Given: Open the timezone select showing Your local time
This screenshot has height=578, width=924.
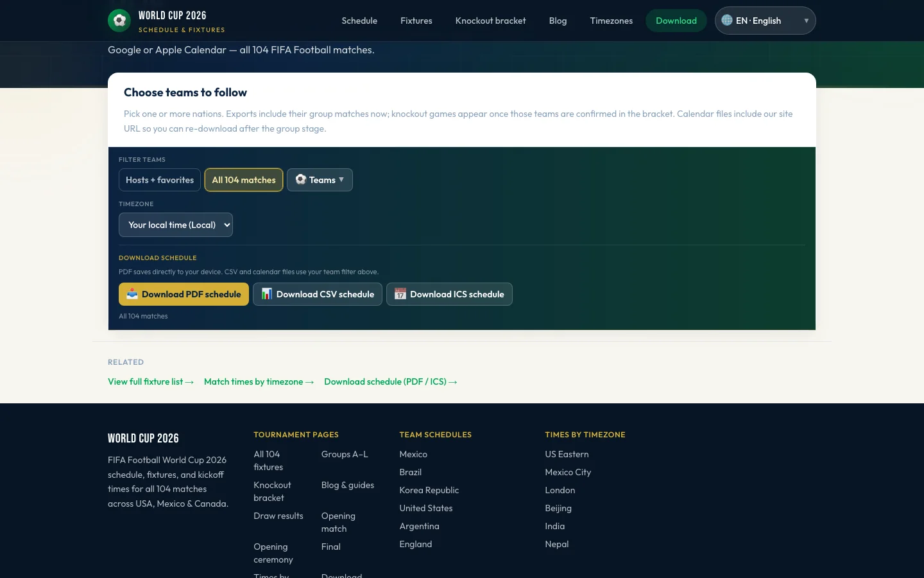Looking at the screenshot, I should coord(176,225).
